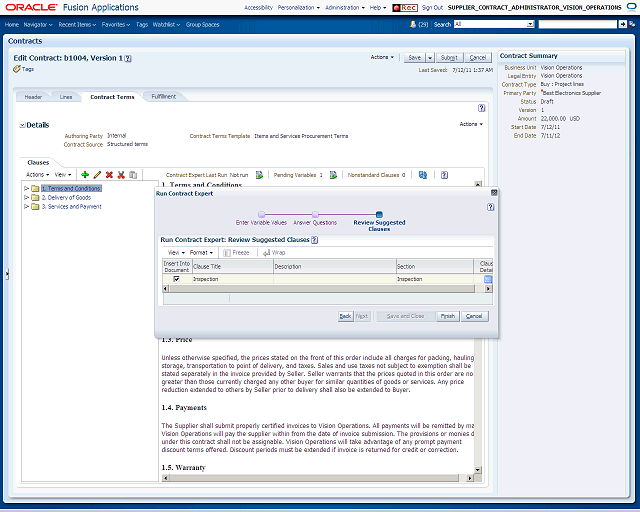Delete the clause with the red X icon
The image size is (640, 512).
109,175
